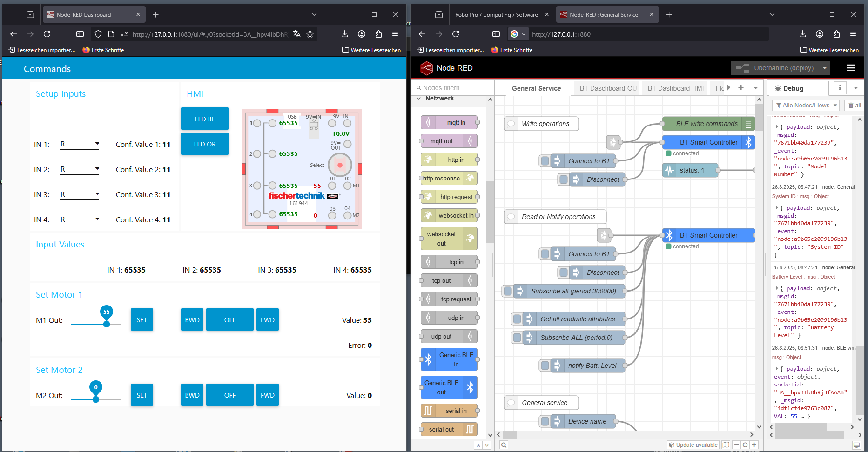Clear all debug messages
868x452 pixels.
point(855,105)
